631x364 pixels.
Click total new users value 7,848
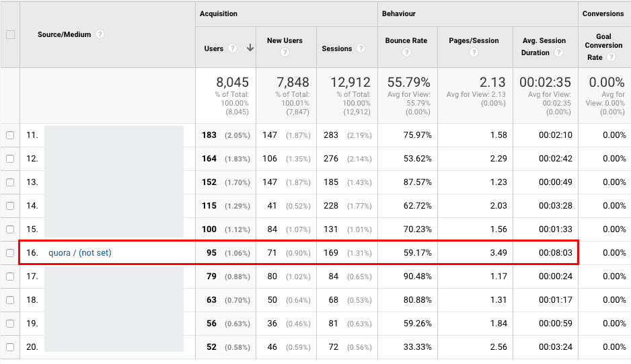pyautogui.click(x=293, y=82)
